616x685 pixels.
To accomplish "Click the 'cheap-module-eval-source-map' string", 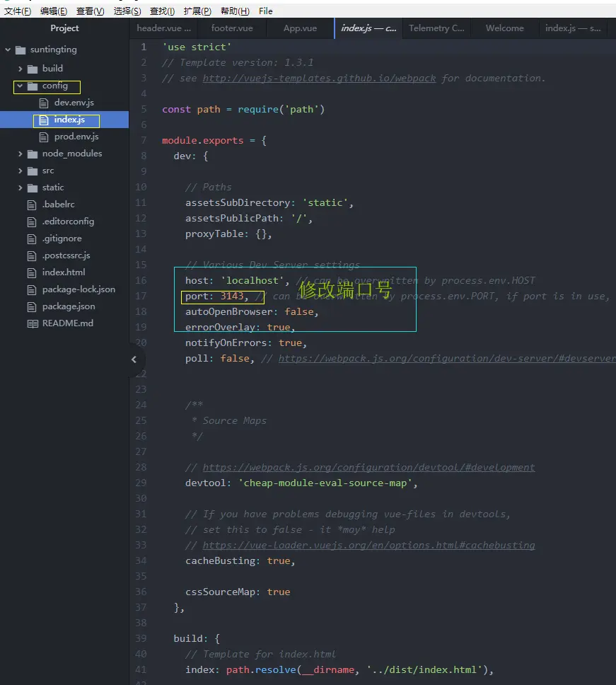I will point(325,483).
